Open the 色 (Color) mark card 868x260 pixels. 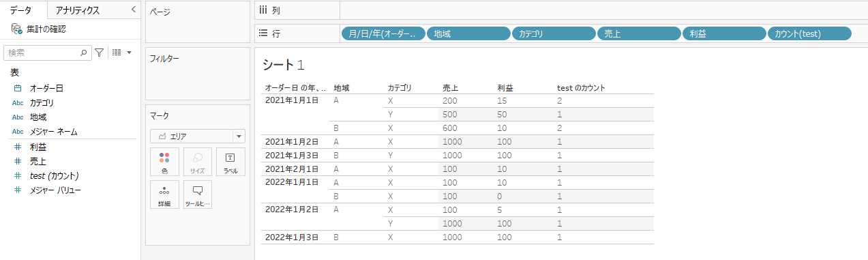164,162
